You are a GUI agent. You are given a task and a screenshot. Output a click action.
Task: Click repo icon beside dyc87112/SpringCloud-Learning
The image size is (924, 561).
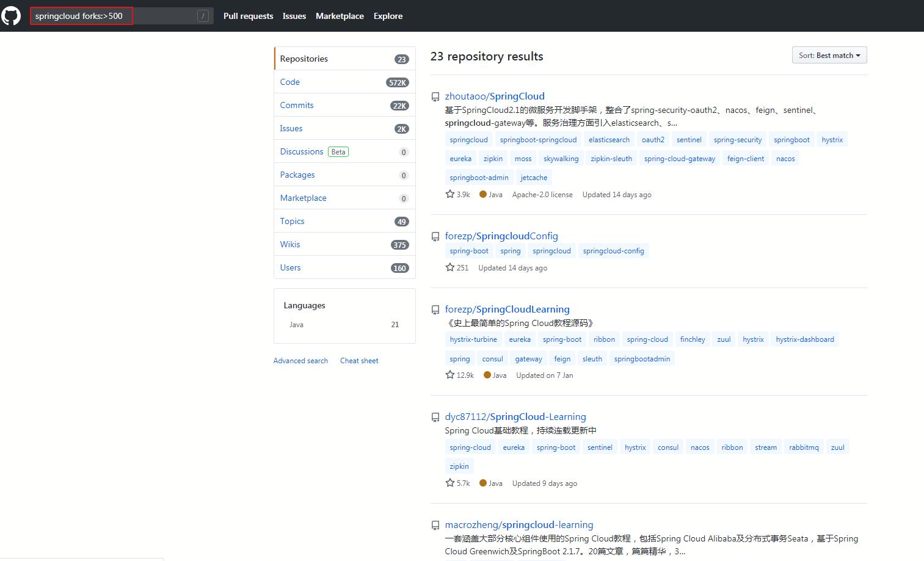point(435,418)
